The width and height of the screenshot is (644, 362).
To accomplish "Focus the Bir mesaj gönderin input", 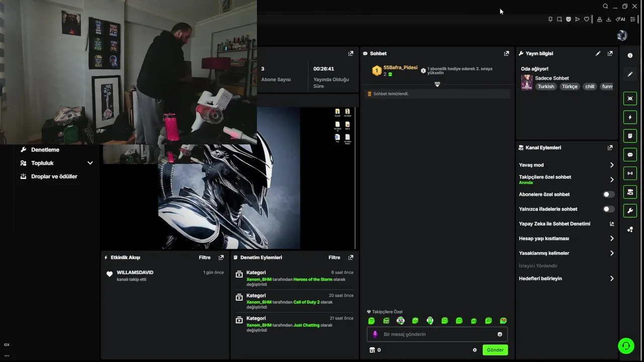I will [x=437, y=334].
